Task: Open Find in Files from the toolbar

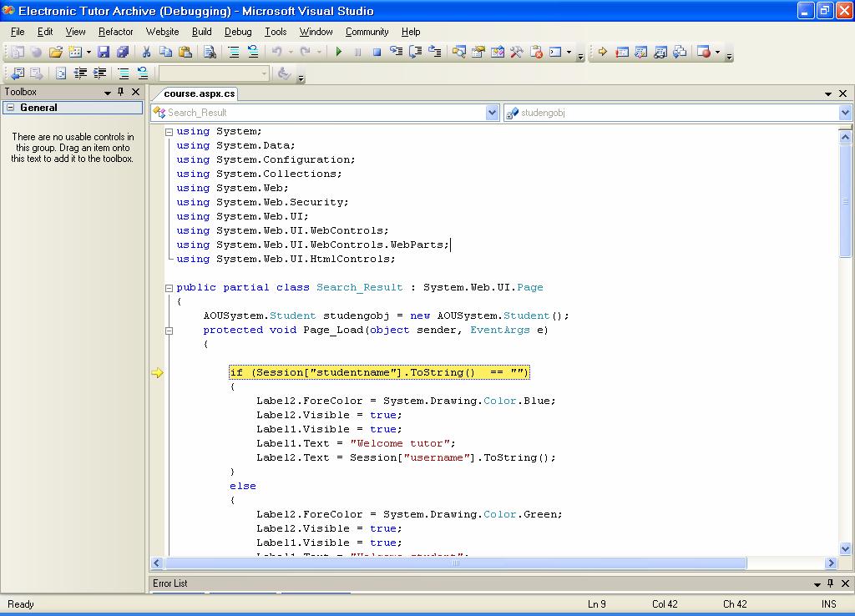Action: [210, 52]
